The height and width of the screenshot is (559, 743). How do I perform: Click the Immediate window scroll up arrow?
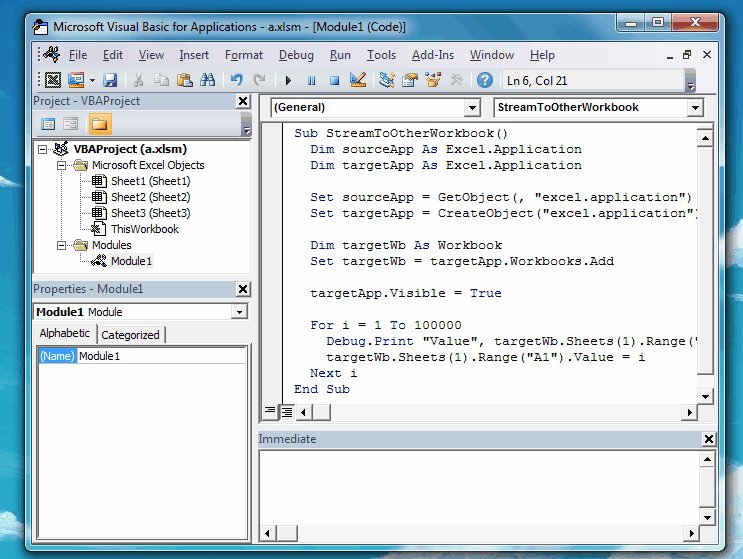tap(707, 459)
